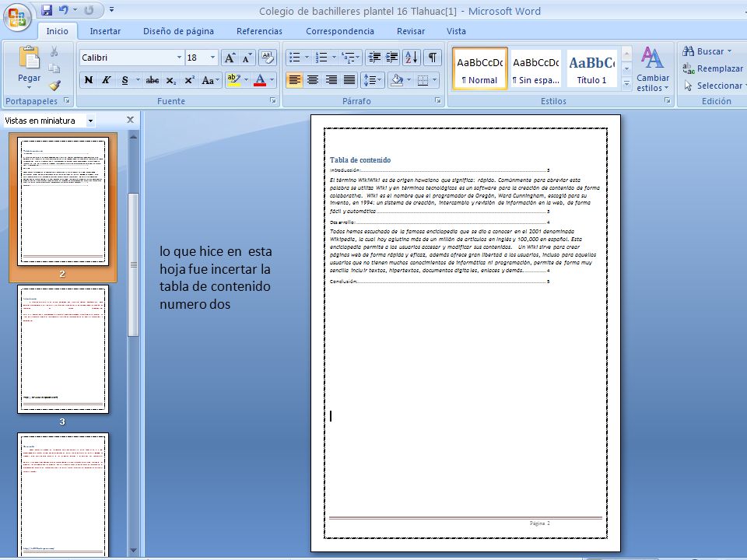Screen dimensions: 747x560
Task: Open the Estilos dialog launcher
Action: pyautogui.click(x=668, y=100)
